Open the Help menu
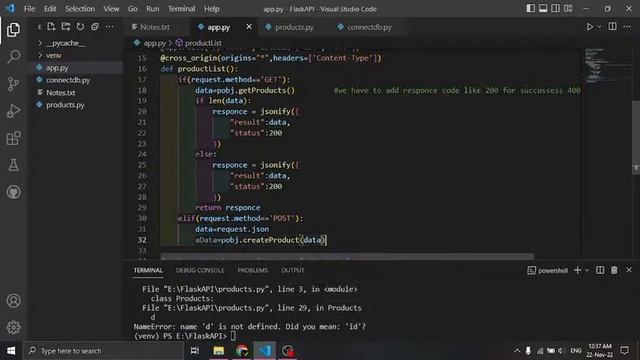This screenshot has height=360, width=640. coord(211,9)
